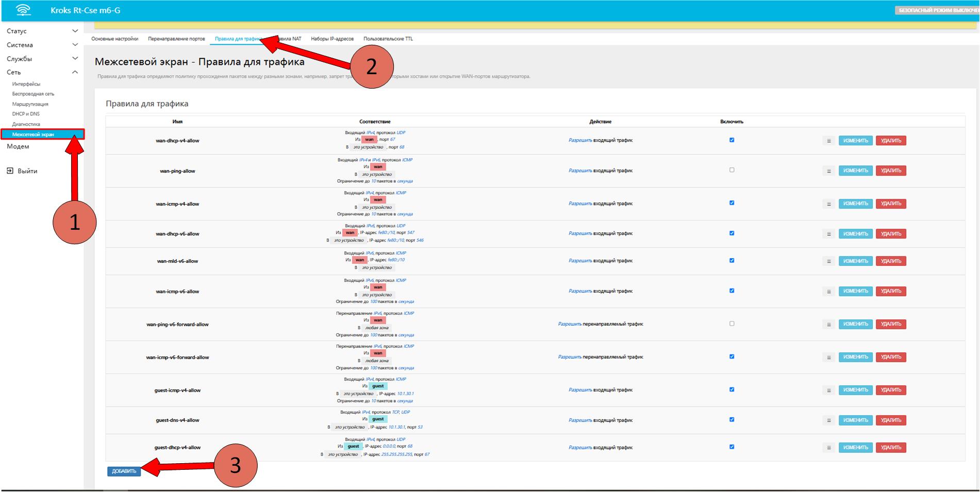Viewport: 980px width, 492px height.
Task: Enable the wan-ping-v6-forward-allow checkbox
Action: [x=732, y=324]
